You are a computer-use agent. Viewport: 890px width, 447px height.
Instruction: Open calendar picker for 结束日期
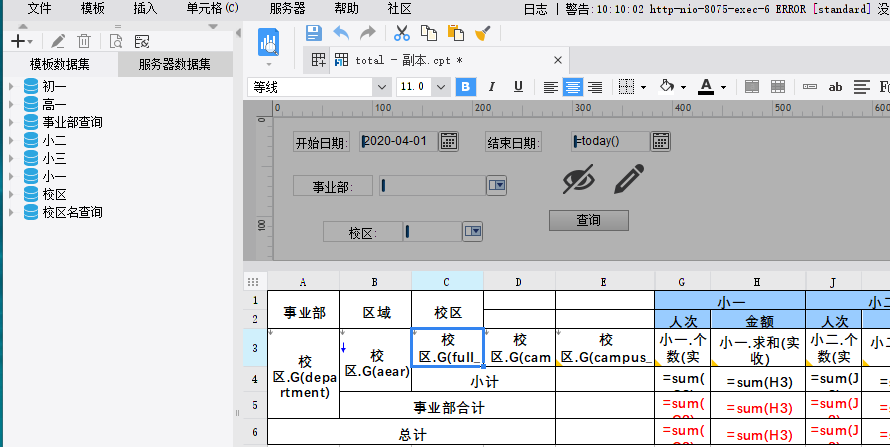click(x=661, y=141)
